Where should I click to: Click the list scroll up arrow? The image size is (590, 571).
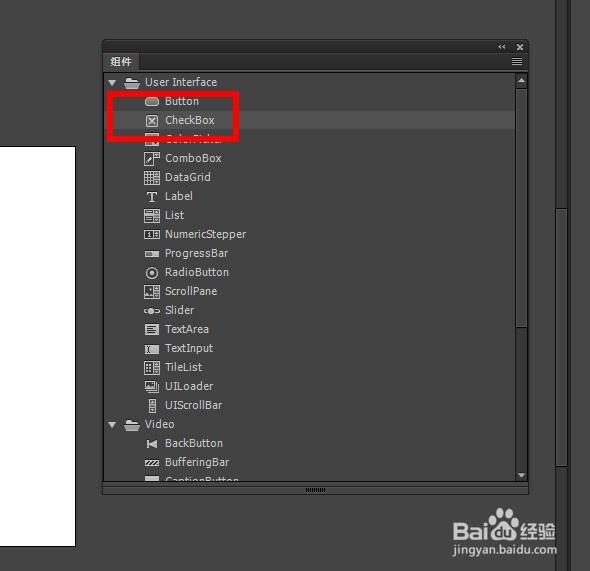[522, 80]
